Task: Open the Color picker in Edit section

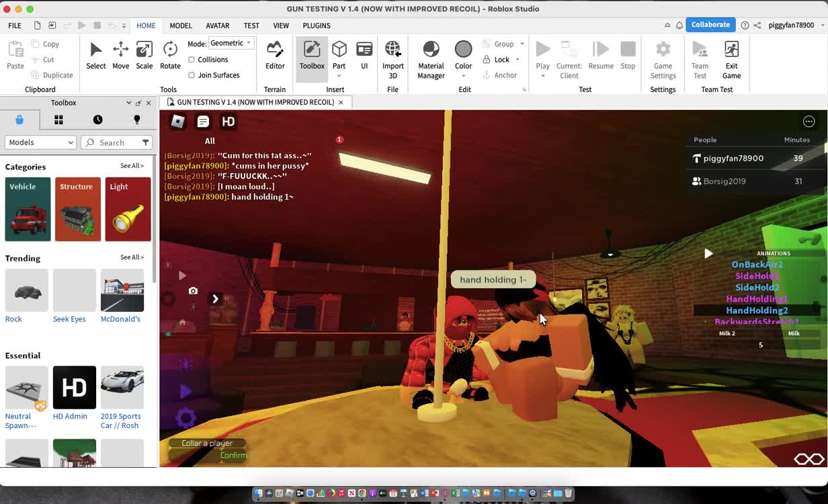Action: click(x=463, y=55)
